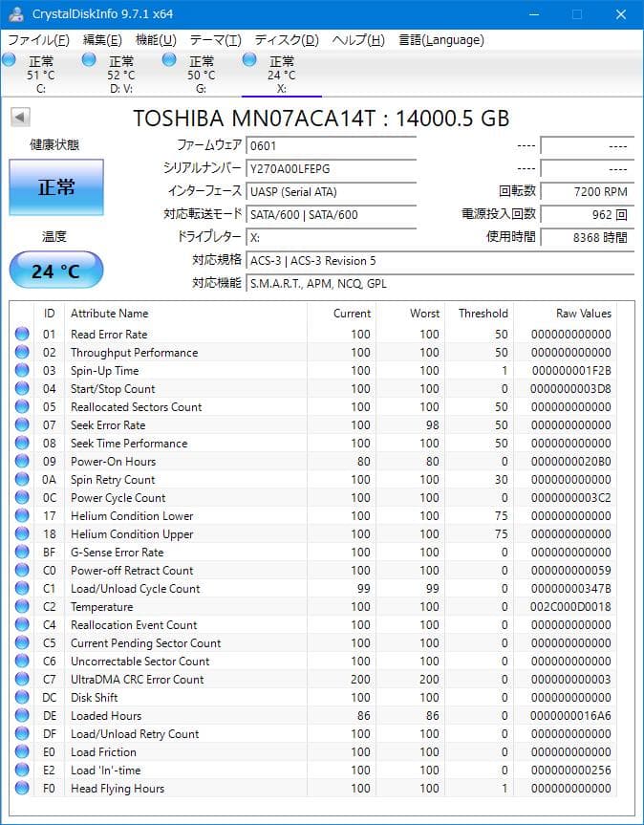This screenshot has width=644, height=825.
Task: Click status orb for Loaded Hours
Action: tap(22, 715)
